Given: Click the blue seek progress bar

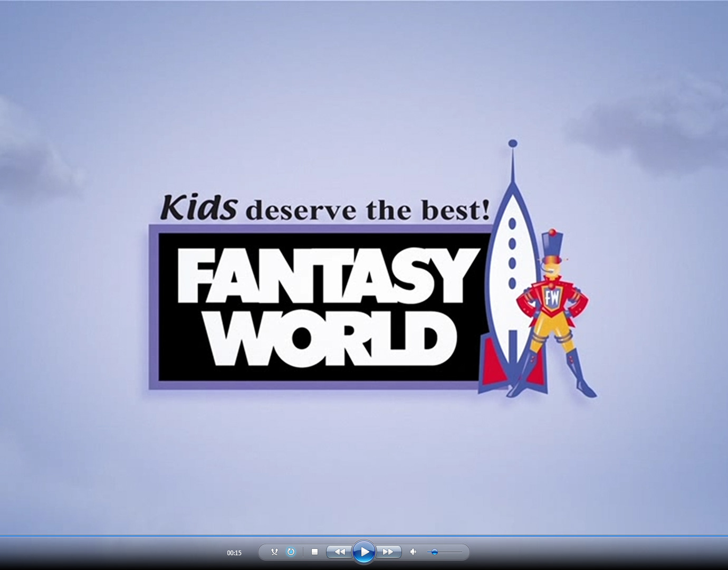Looking at the screenshot, I should pyautogui.click(x=364, y=536).
